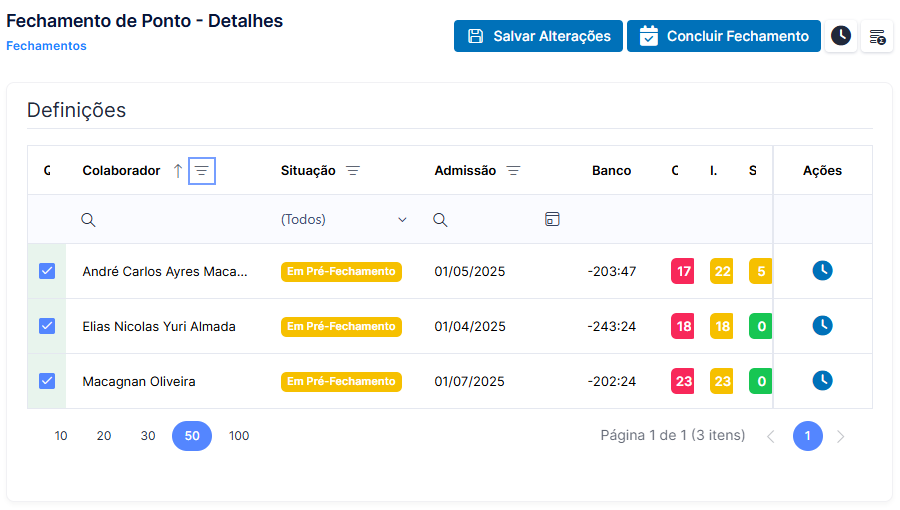Click red badge 17 for André Carlos
The width and height of the screenshot is (900, 510).
tap(682, 271)
